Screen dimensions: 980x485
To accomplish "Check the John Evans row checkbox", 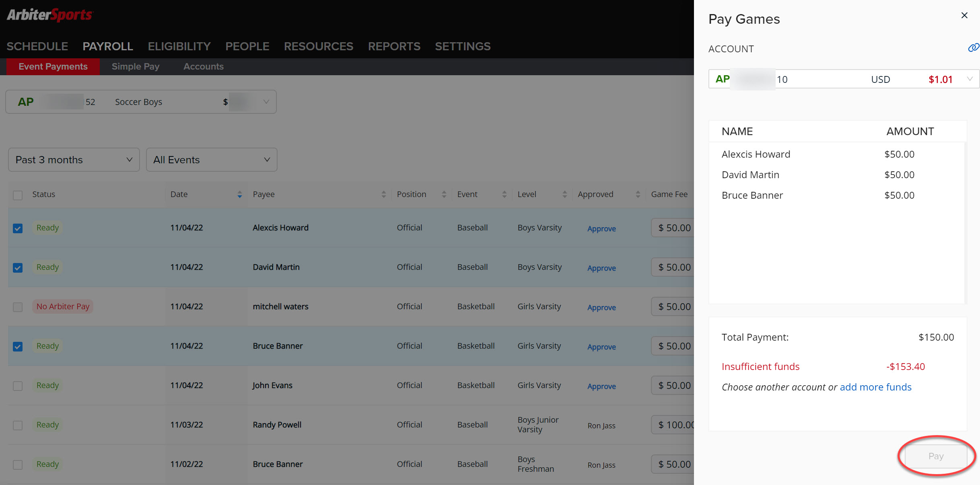I will coord(18,386).
